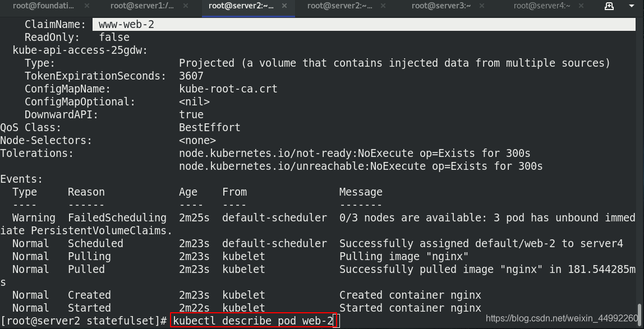This screenshot has width=644, height=329.
Task: Click the Created container nginx message
Action: pyautogui.click(x=410, y=295)
